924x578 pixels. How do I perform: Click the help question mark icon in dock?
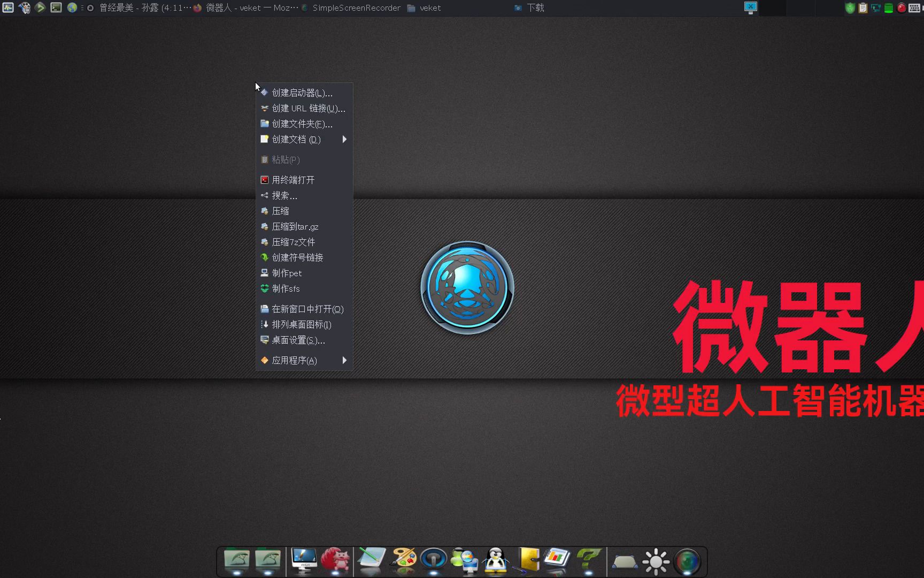pyautogui.click(x=589, y=560)
